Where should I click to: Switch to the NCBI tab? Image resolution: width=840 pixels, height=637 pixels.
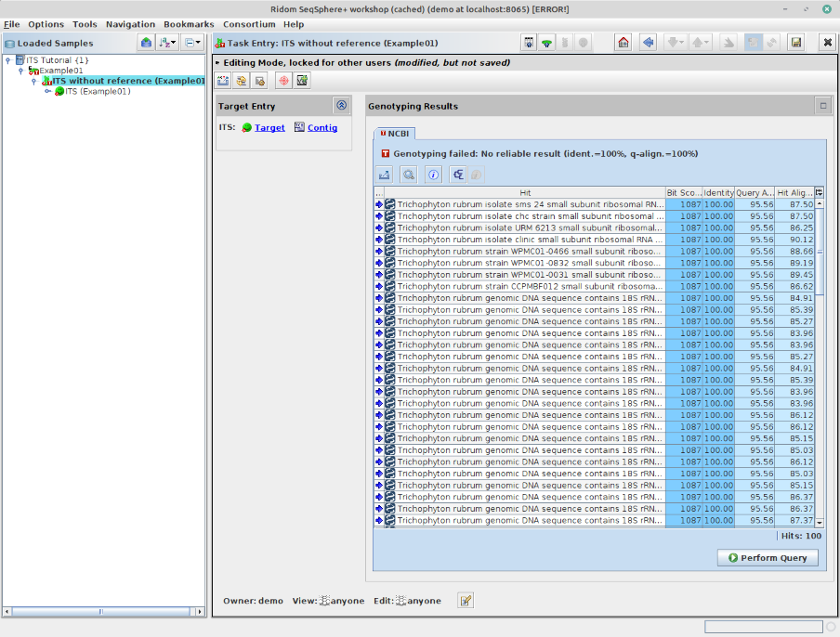396,132
